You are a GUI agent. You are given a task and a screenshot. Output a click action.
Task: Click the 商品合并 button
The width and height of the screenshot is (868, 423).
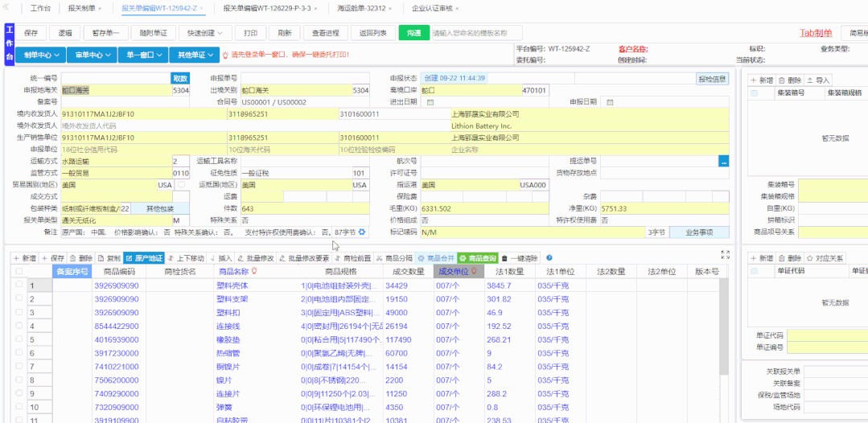(436, 258)
